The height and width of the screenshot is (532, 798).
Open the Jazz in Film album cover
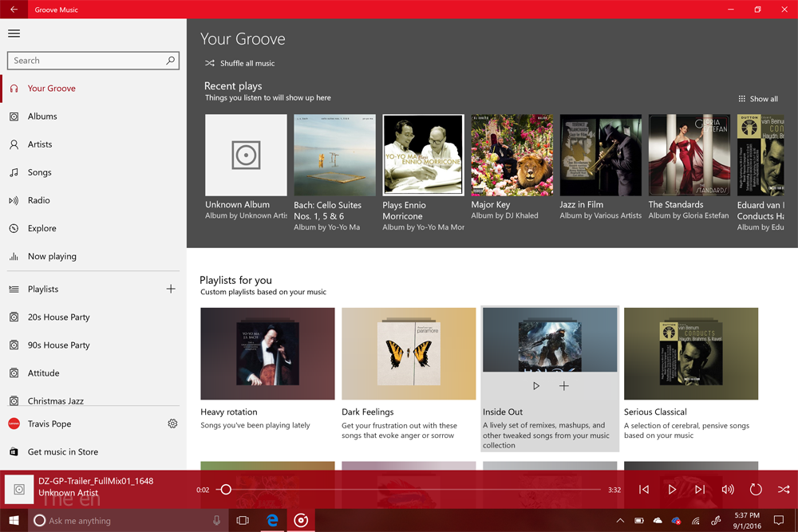tap(601, 155)
